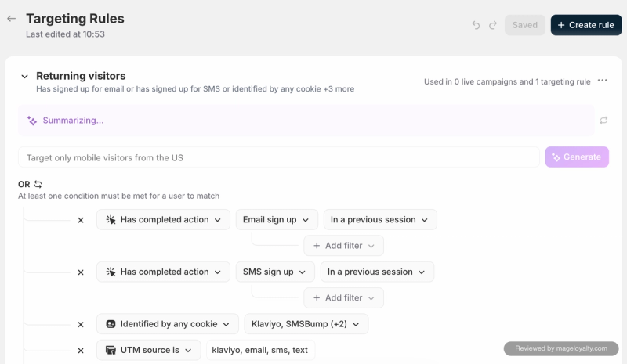This screenshot has width=627, height=364.
Task: Remove the SMS sign up condition row
Action: point(81,272)
